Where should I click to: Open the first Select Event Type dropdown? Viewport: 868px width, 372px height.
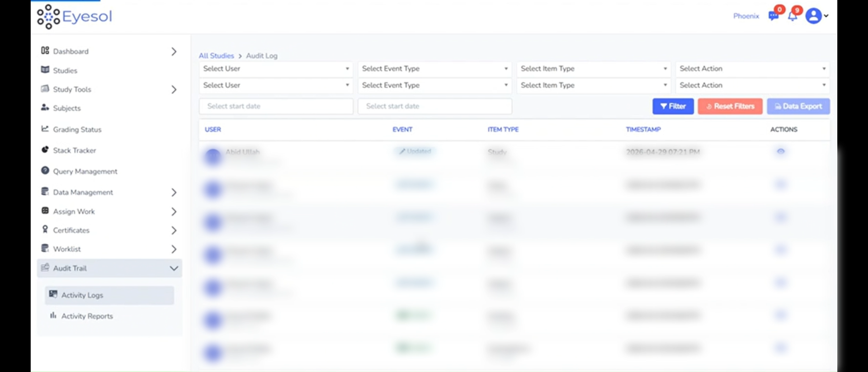coord(434,69)
